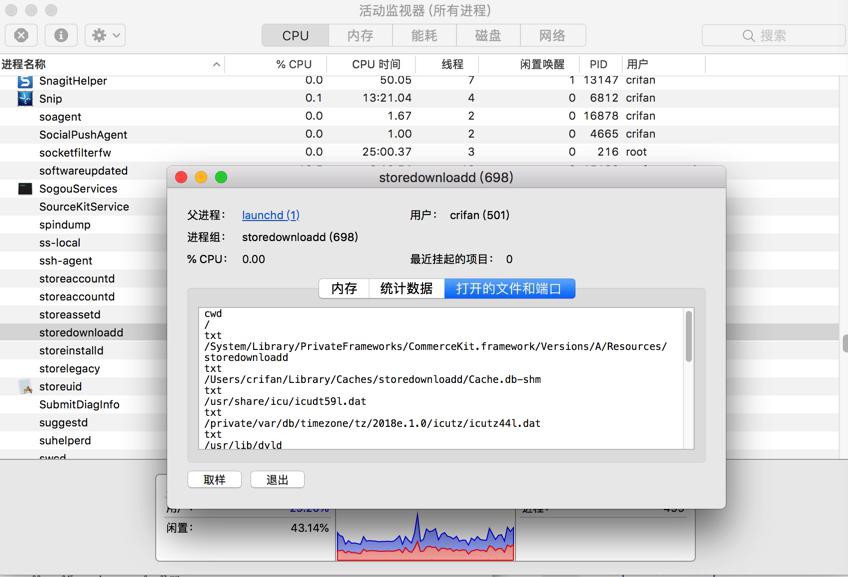Click the 退出 button
The image size is (848, 577).
(x=277, y=480)
